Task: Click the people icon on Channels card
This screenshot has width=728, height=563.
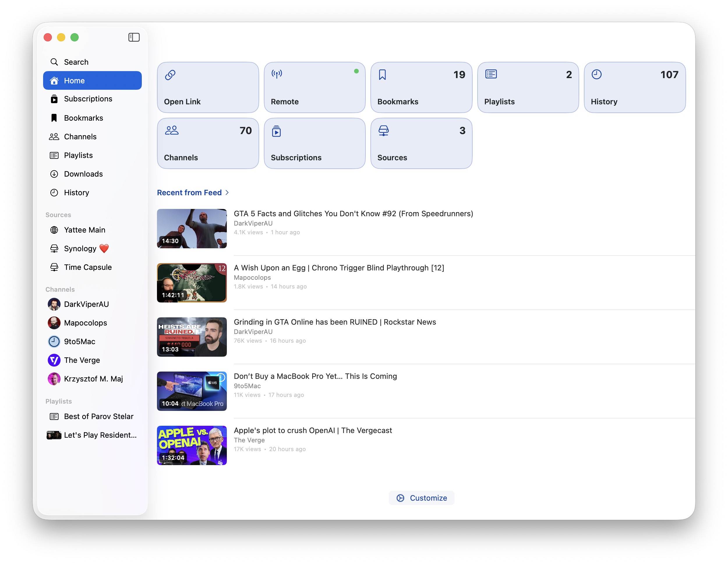Action: (172, 130)
